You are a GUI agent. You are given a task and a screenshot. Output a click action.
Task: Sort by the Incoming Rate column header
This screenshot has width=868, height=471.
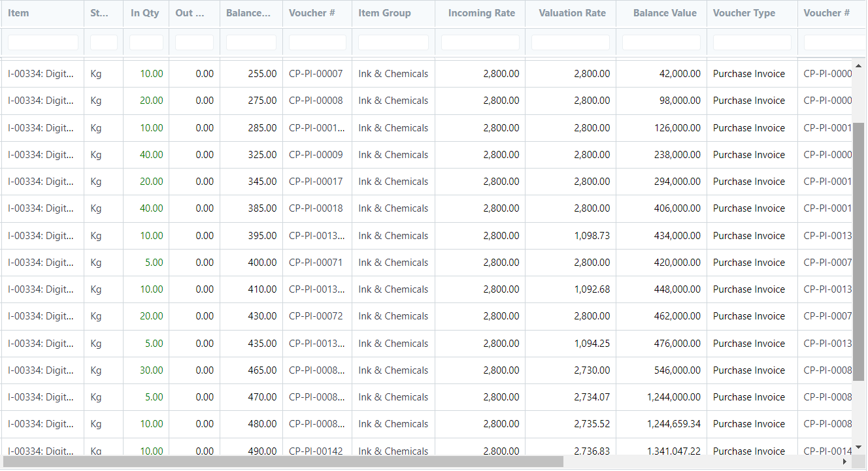(481, 13)
